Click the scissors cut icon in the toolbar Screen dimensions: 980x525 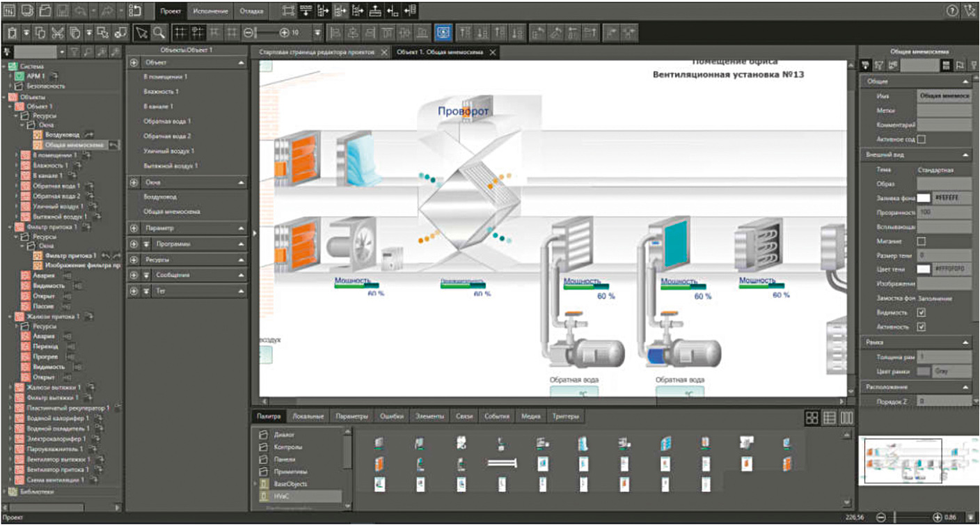point(57,32)
